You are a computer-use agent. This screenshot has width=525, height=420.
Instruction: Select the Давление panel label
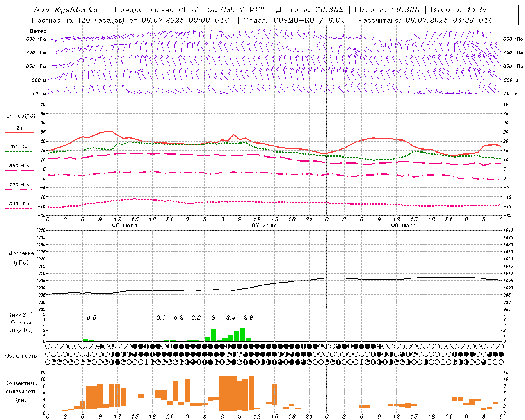click(x=21, y=253)
